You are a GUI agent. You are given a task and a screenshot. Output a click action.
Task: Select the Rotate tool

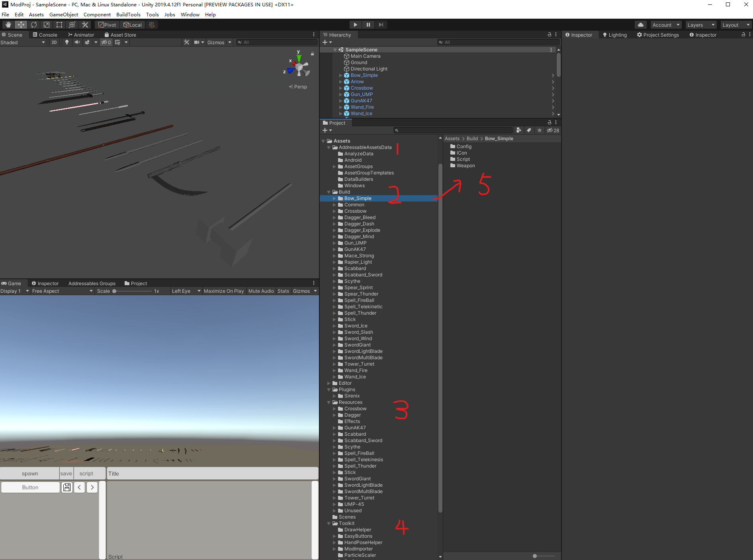tap(33, 25)
